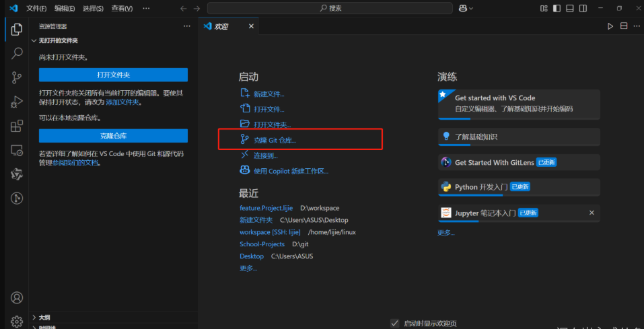Open the Accounts icon
Screen dimensions: 644x329
pos(16,297)
